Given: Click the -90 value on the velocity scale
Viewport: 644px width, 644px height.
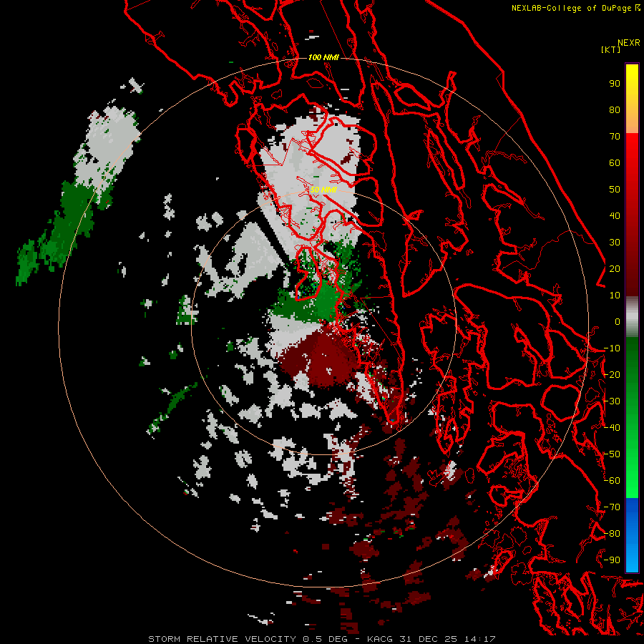Looking at the screenshot, I should click(x=612, y=560).
